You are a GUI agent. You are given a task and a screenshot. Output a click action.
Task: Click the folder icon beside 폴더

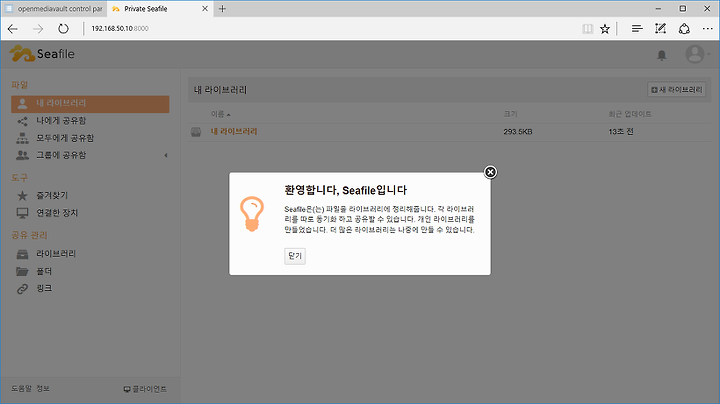22,271
